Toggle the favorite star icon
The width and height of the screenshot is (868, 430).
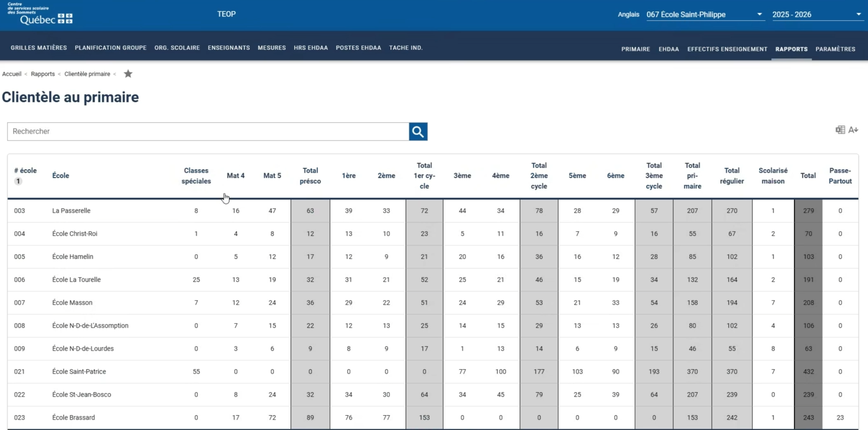coord(128,74)
